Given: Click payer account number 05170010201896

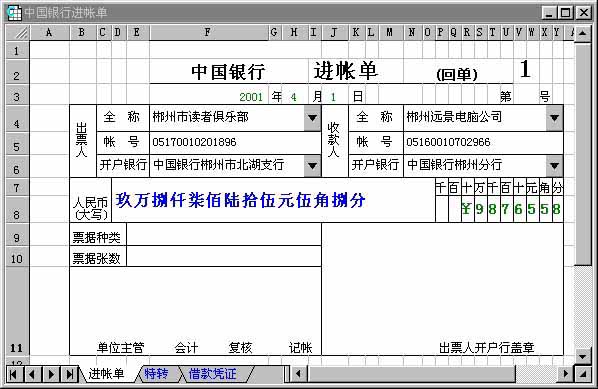Looking at the screenshot, I should 195,142.
